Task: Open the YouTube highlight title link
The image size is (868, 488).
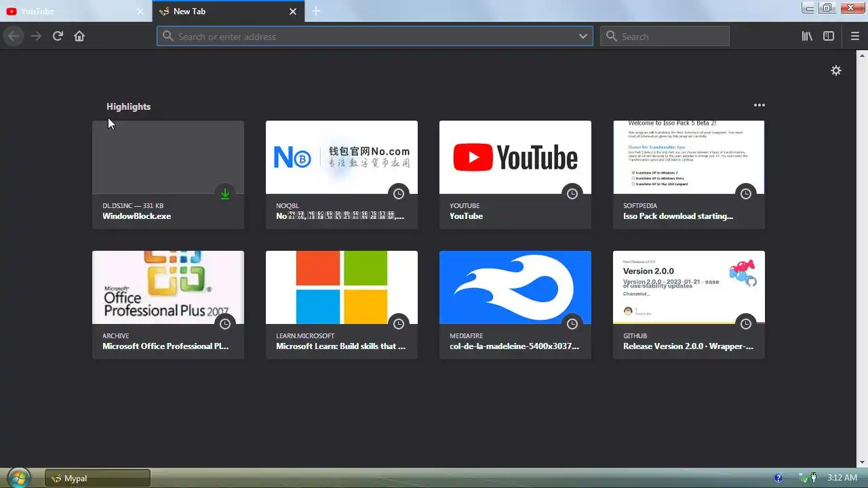Action: click(x=467, y=216)
